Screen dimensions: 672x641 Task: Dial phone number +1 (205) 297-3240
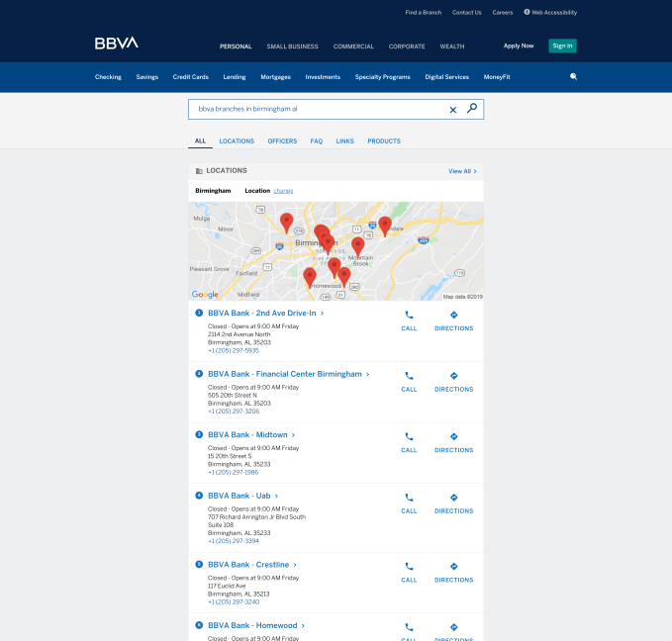pos(234,602)
